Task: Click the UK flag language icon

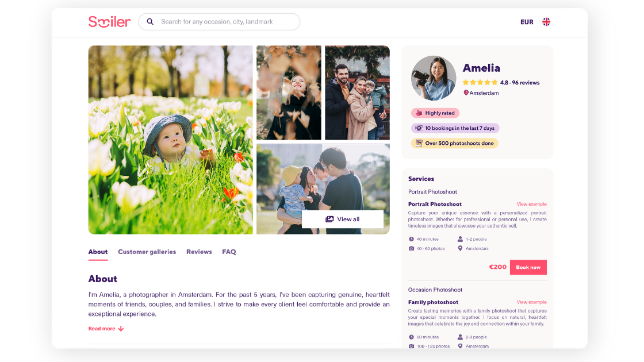Action: coord(546,22)
